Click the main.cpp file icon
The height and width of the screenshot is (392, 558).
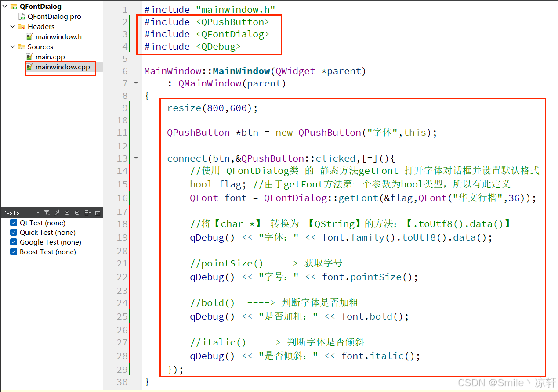click(x=29, y=57)
